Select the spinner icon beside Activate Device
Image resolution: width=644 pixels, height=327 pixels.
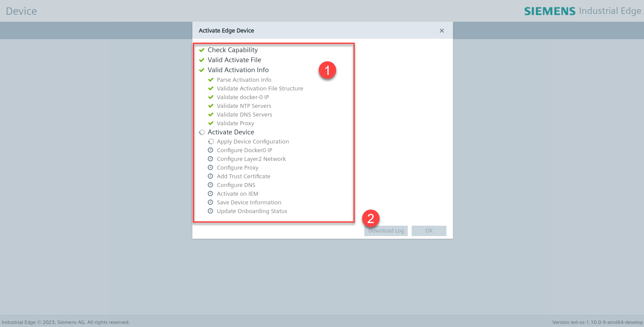point(201,132)
